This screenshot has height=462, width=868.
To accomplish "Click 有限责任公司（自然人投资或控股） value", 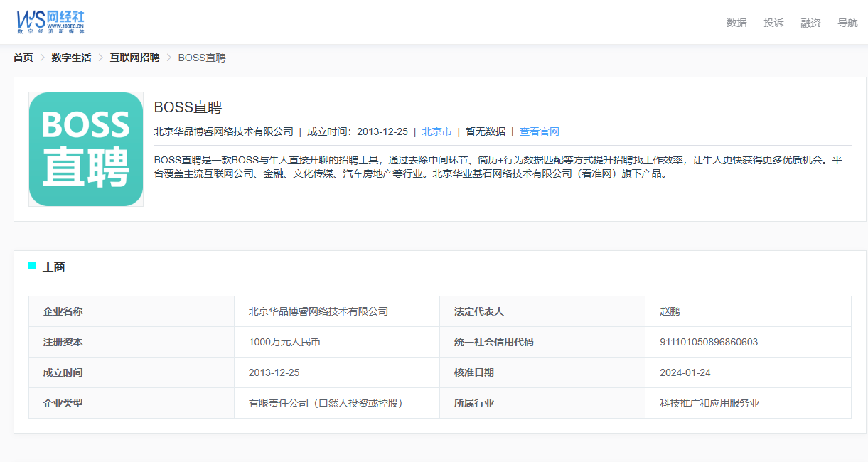I will coord(326,403).
